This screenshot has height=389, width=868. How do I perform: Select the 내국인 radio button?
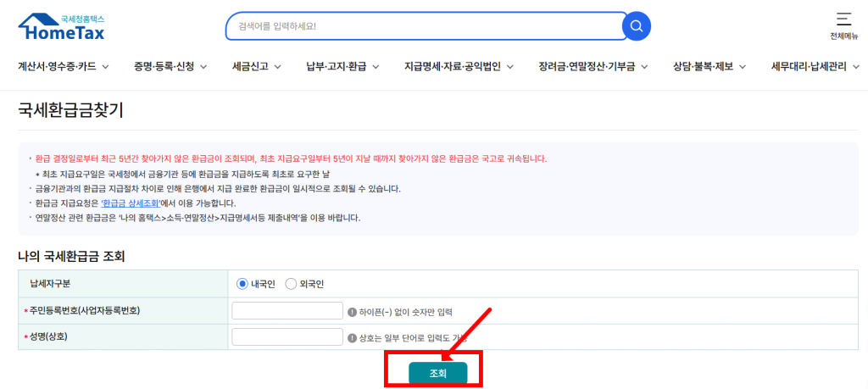242,284
